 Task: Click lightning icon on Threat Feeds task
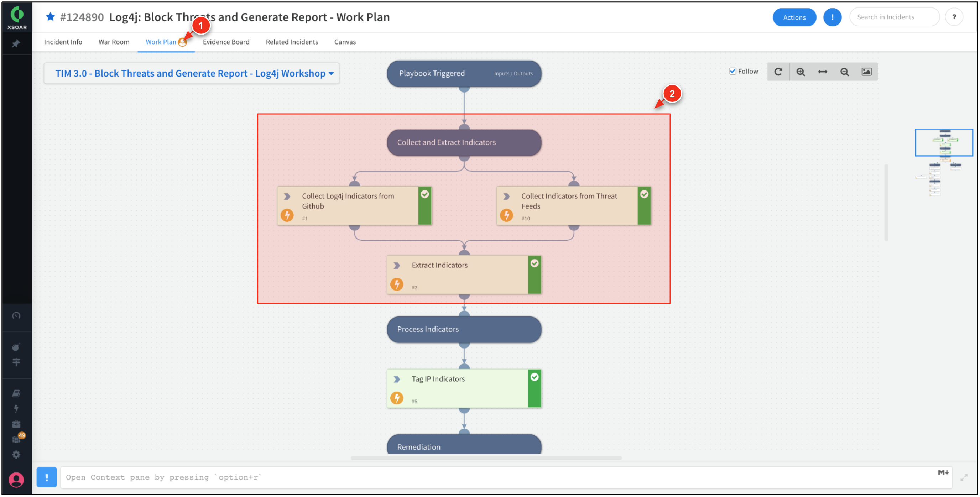tap(506, 215)
